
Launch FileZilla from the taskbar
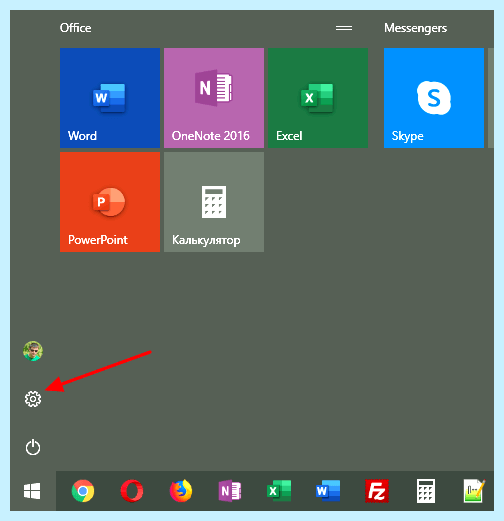pyautogui.click(x=377, y=491)
